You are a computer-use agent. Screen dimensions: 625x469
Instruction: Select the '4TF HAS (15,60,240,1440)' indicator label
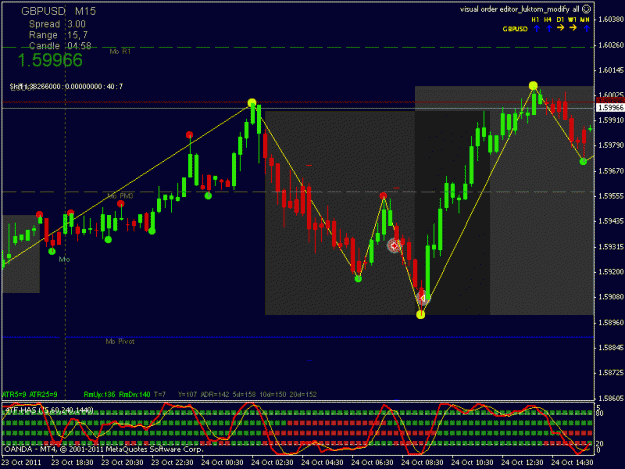pyautogui.click(x=49, y=410)
